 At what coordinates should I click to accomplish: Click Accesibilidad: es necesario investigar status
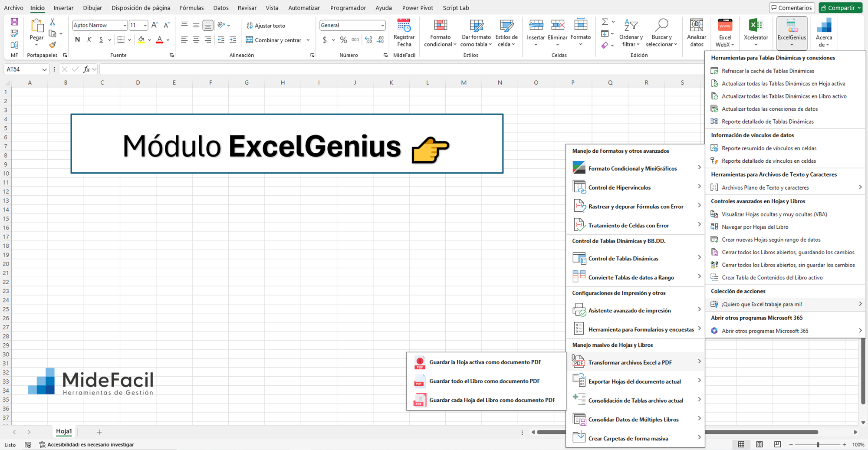86,444
